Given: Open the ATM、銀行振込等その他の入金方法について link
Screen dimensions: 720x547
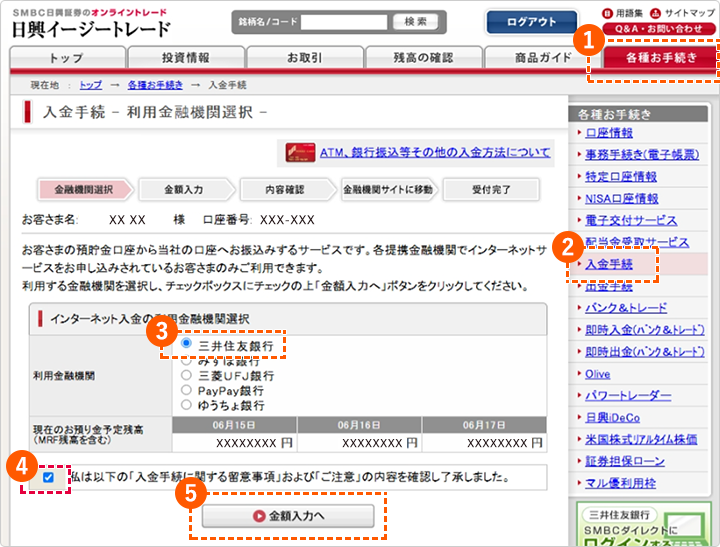Looking at the screenshot, I should coord(435,152).
